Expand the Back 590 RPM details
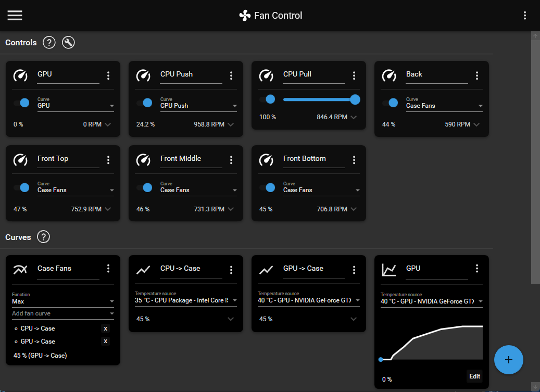This screenshot has width=540, height=392. (x=476, y=124)
